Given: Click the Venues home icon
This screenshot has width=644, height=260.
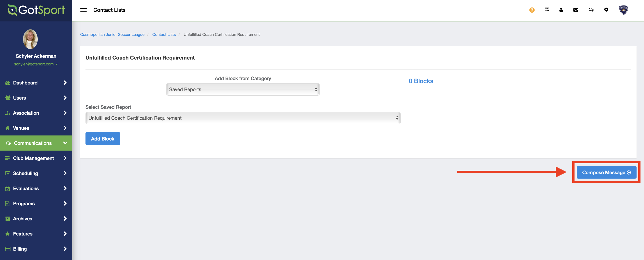Looking at the screenshot, I should point(8,128).
